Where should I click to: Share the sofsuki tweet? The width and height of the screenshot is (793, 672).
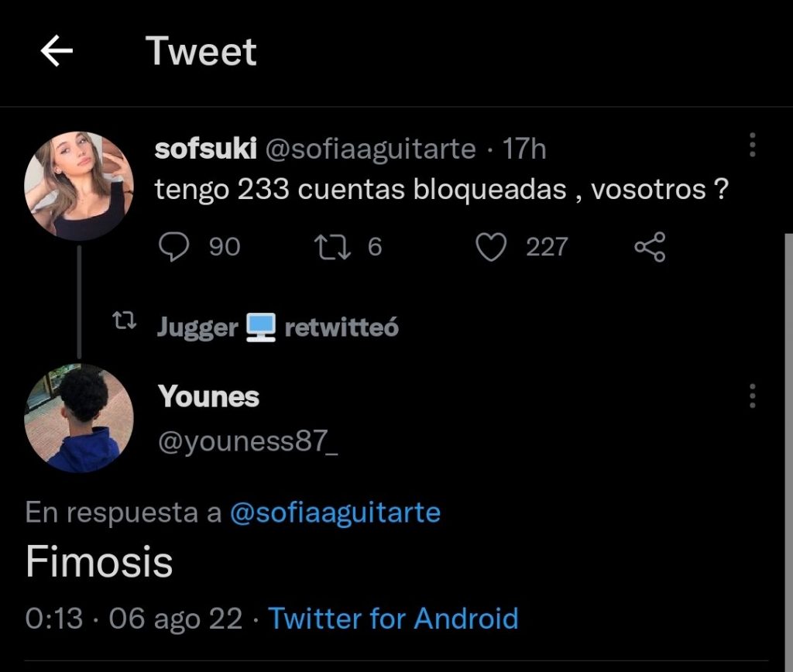pyautogui.click(x=649, y=247)
